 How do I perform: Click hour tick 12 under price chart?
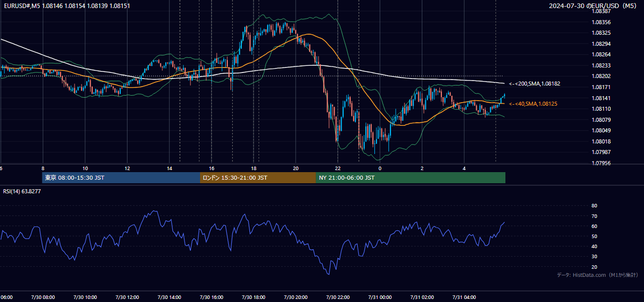pyautogui.click(x=127, y=169)
